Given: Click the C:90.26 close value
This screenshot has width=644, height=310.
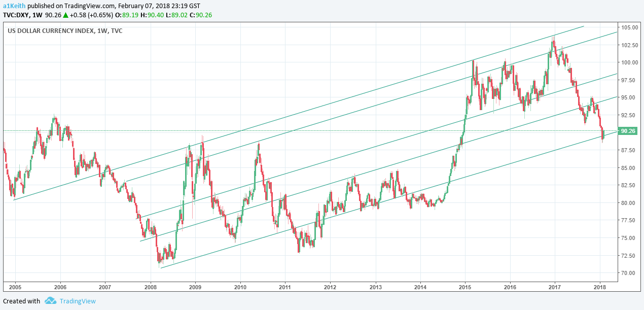Looking at the screenshot, I should [200, 15].
